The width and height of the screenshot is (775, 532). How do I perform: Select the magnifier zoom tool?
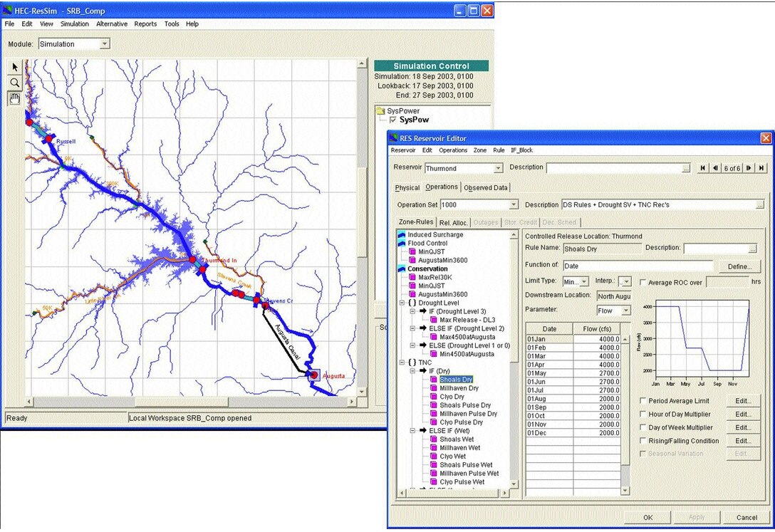[15, 83]
